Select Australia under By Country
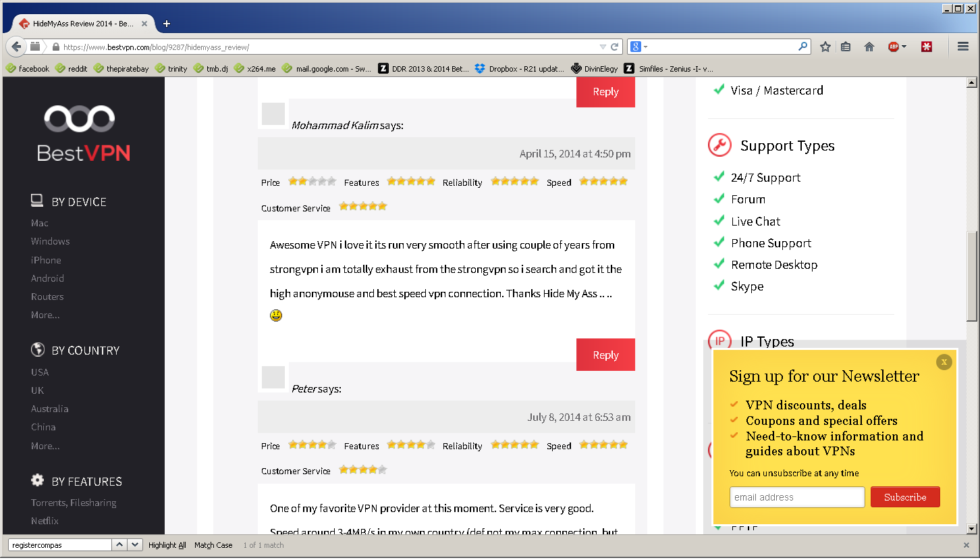Screen dimensions: 980x560 [49, 409]
